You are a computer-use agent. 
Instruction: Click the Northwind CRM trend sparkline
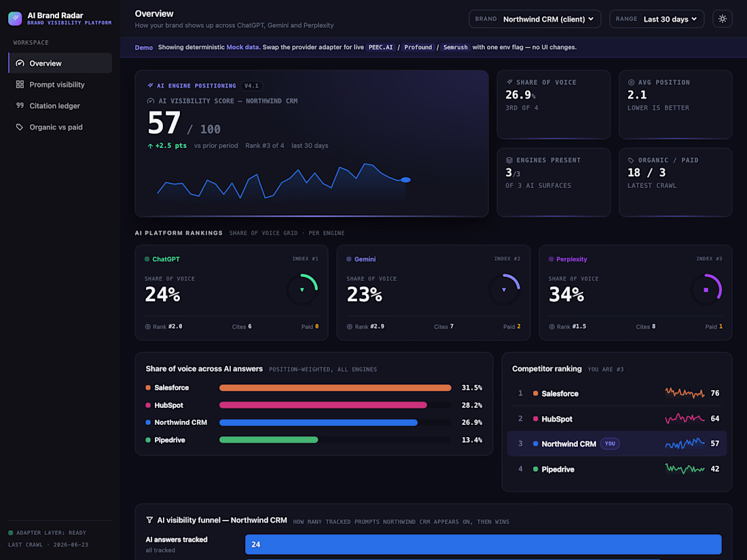pyautogui.click(x=685, y=443)
